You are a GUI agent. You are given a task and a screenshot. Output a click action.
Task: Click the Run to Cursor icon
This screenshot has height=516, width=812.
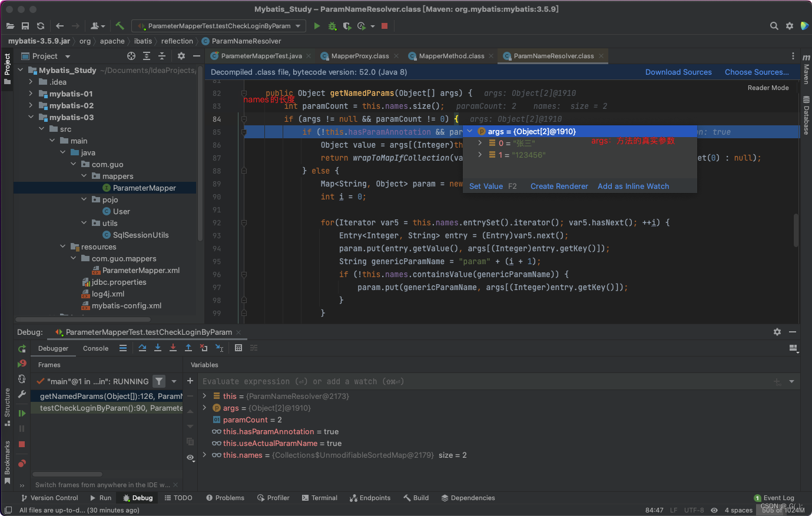point(219,348)
